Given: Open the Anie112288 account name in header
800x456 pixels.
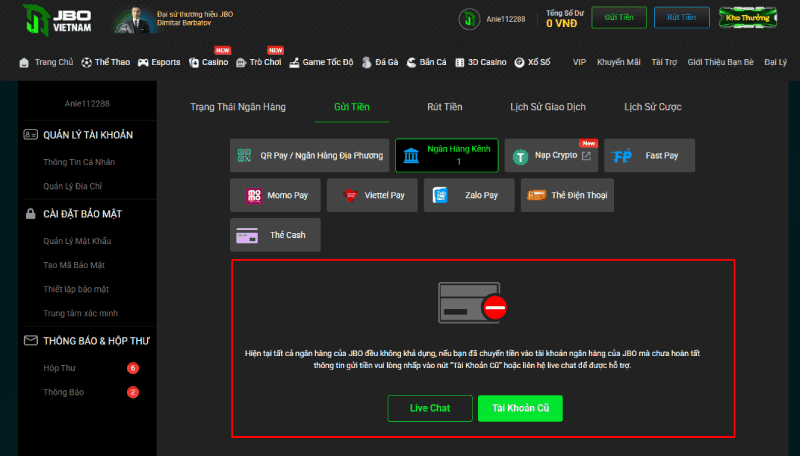Looking at the screenshot, I should click(x=506, y=19).
